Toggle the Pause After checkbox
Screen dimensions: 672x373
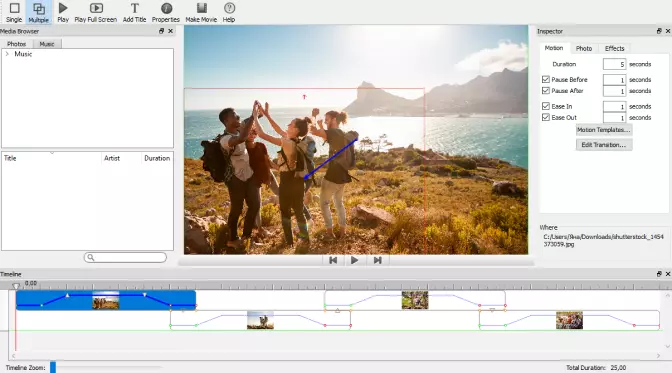pyautogui.click(x=546, y=90)
